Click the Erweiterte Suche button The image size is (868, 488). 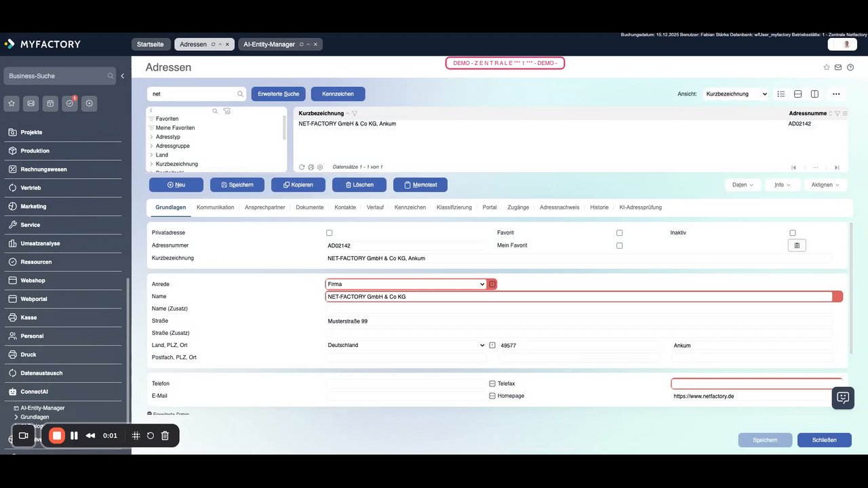pos(278,94)
